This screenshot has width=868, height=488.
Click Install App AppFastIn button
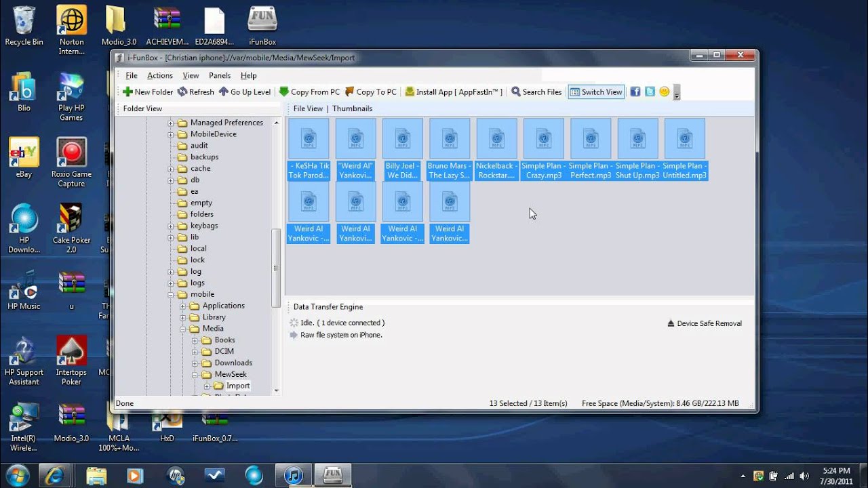pos(454,92)
